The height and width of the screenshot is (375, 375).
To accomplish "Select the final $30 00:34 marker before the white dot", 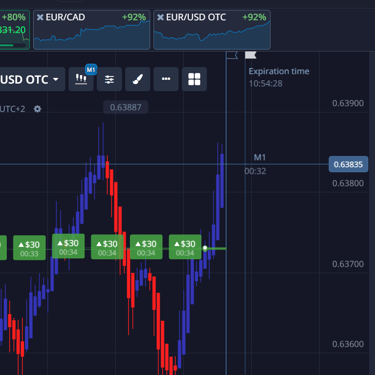I will click(185, 247).
